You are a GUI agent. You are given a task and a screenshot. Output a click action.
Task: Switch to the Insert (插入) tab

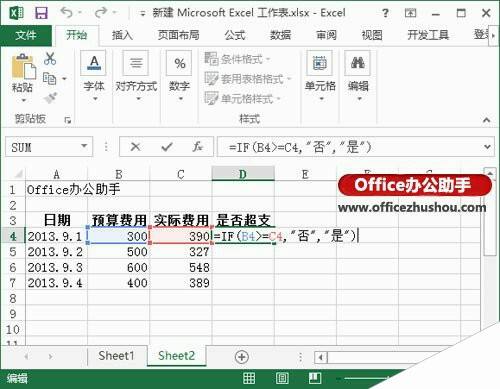tap(122, 35)
